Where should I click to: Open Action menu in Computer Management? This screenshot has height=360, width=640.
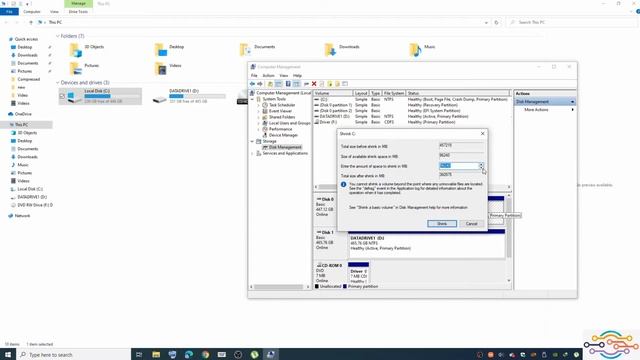tap(268, 76)
